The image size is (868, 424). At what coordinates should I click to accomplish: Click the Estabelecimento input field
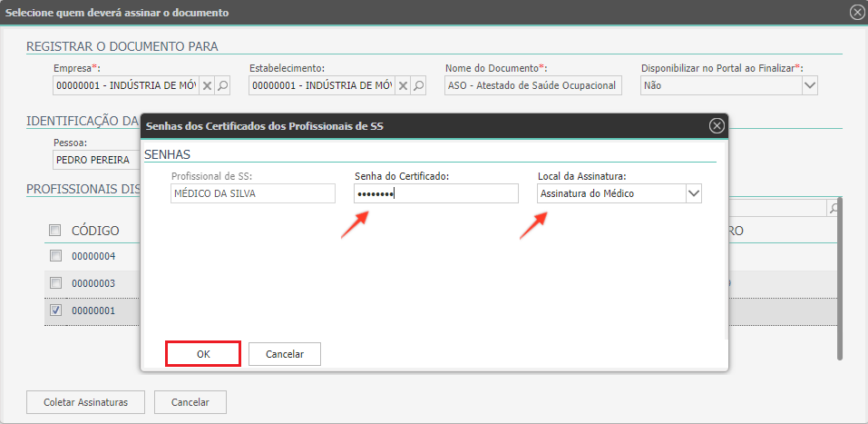[322, 86]
